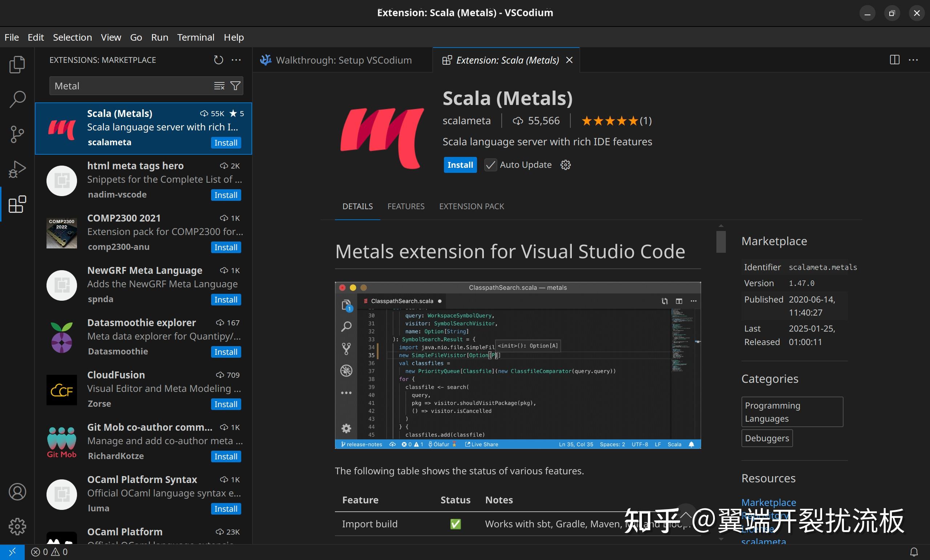
Task: Clear the extension search results
Action: click(219, 86)
